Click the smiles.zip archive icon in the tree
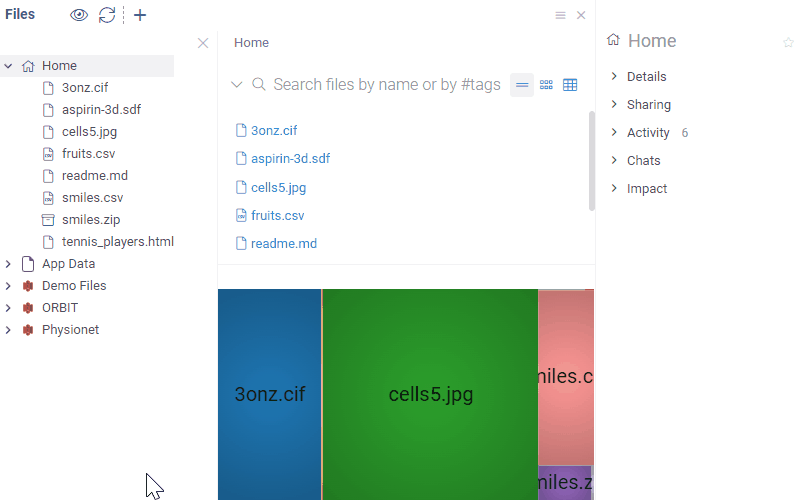The image size is (800, 500). tap(48, 220)
